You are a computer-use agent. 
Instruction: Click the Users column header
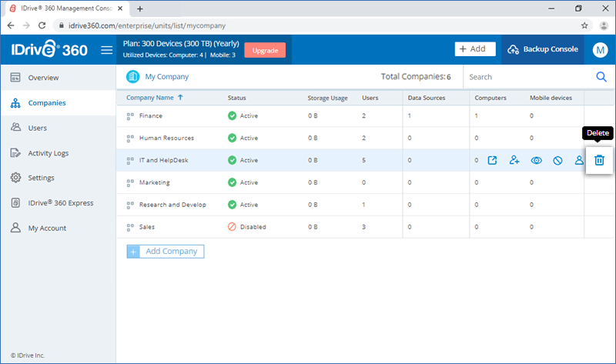click(370, 98)
